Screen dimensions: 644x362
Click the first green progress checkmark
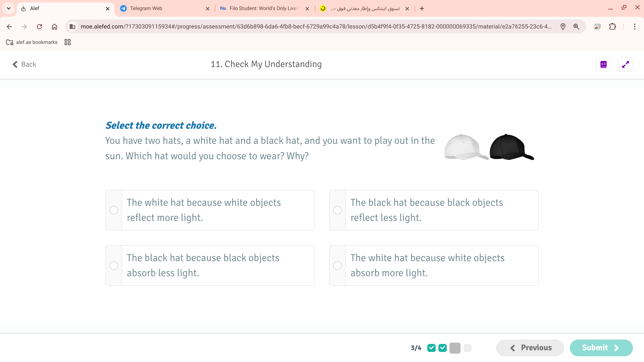point(431,348)
